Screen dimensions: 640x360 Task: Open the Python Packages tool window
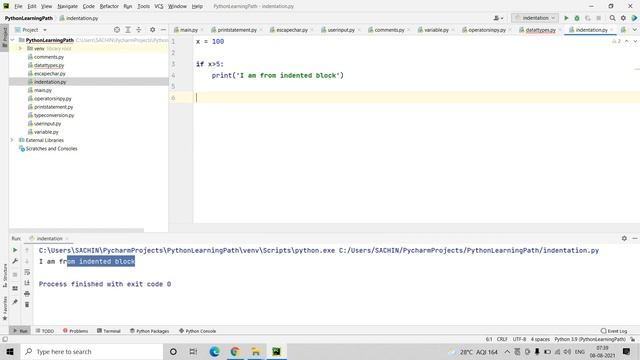pos(149,331)
